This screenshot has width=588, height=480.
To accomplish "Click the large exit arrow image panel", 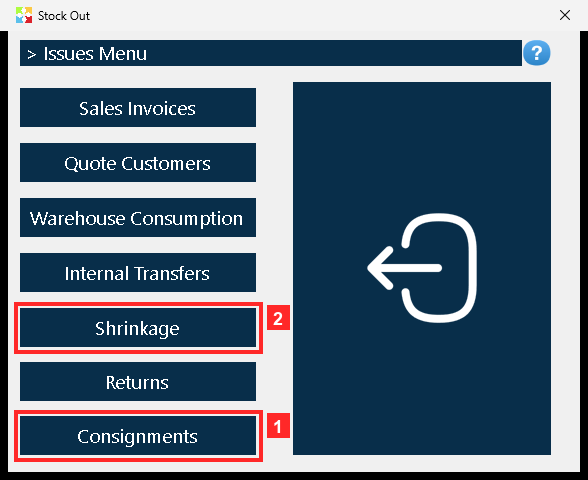I will (x=422, y=268).
